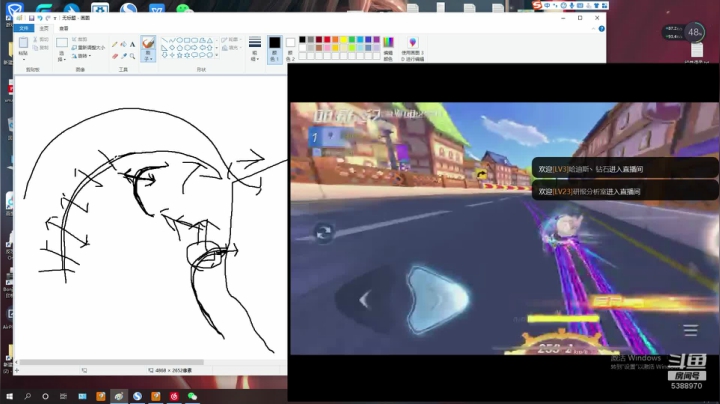Click the Cortana circle on taskbar
The height and width of the screenshot is (404, 720).
click(45, 396)
